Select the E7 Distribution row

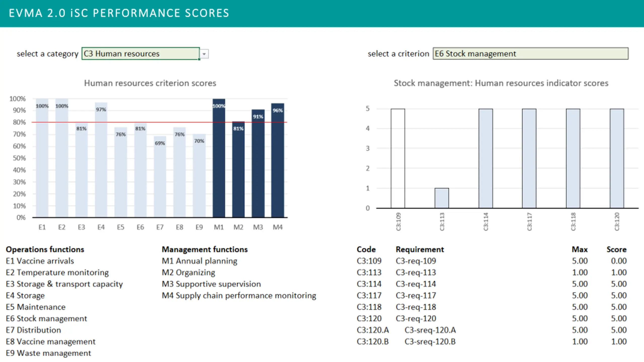[x=33, y=330]
